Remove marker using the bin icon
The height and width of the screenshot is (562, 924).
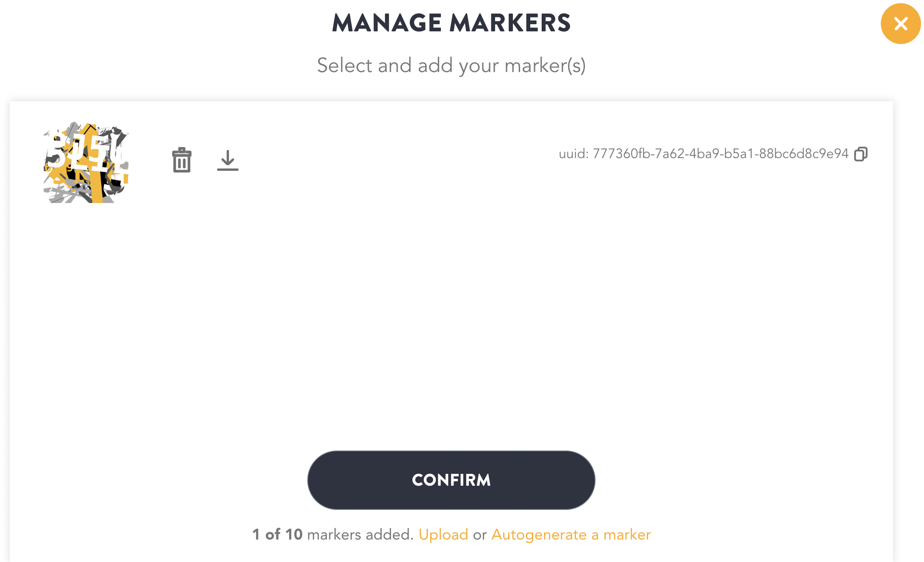pos(182,160)
